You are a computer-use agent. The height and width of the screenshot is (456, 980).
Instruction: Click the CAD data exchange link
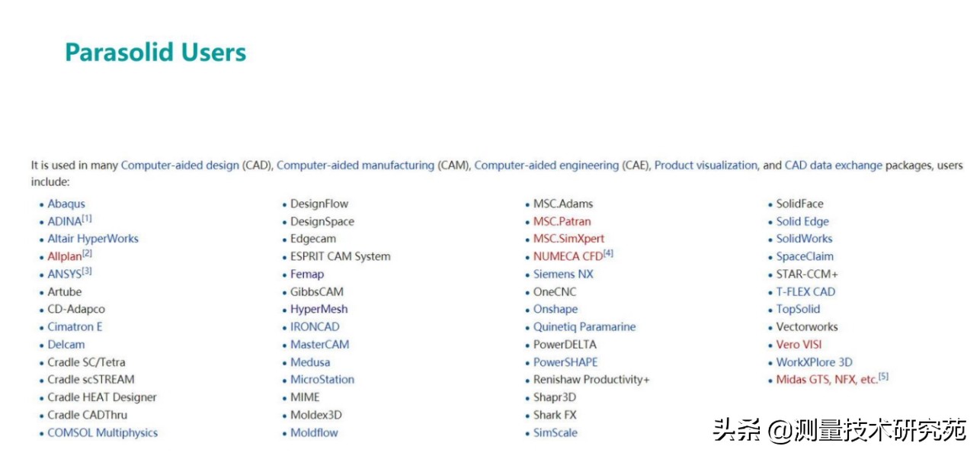833,165
